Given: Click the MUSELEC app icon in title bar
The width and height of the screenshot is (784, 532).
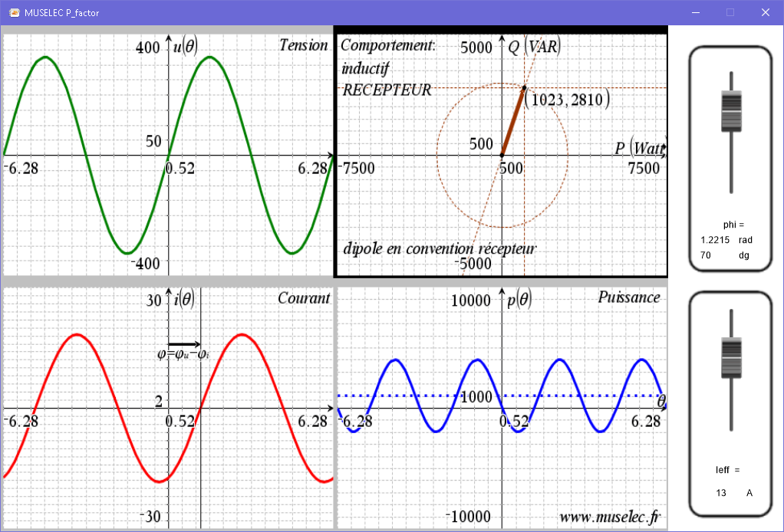Looking at the screenshot, I should pyautogui.click(x=13, y=12).
